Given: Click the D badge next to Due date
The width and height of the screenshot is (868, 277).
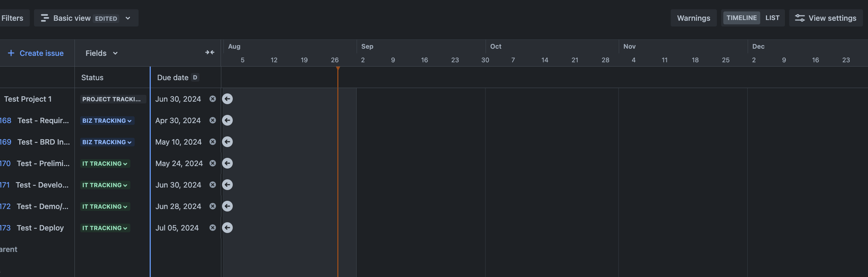Looking at the screenshot, I should 195,77.
